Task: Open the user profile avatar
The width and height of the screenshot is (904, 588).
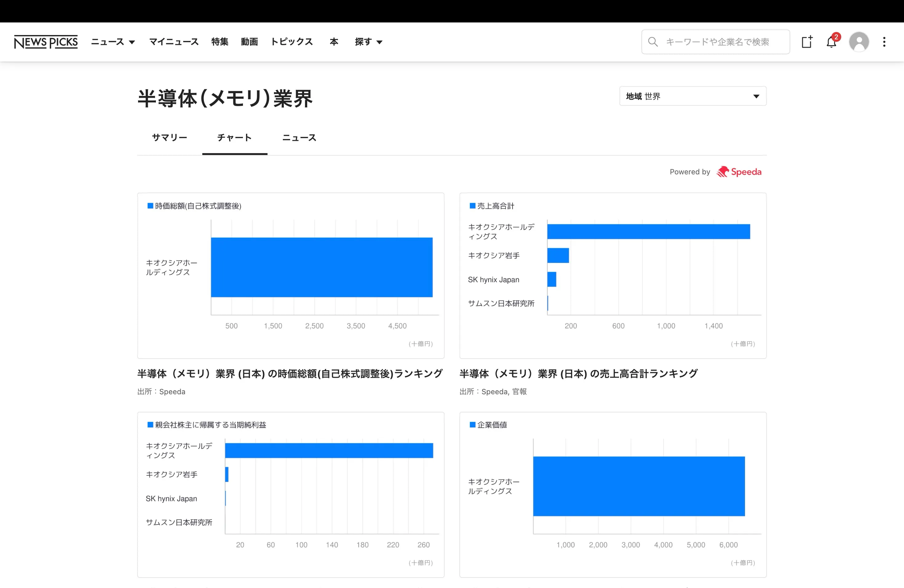Action: (x=859, y=42)
